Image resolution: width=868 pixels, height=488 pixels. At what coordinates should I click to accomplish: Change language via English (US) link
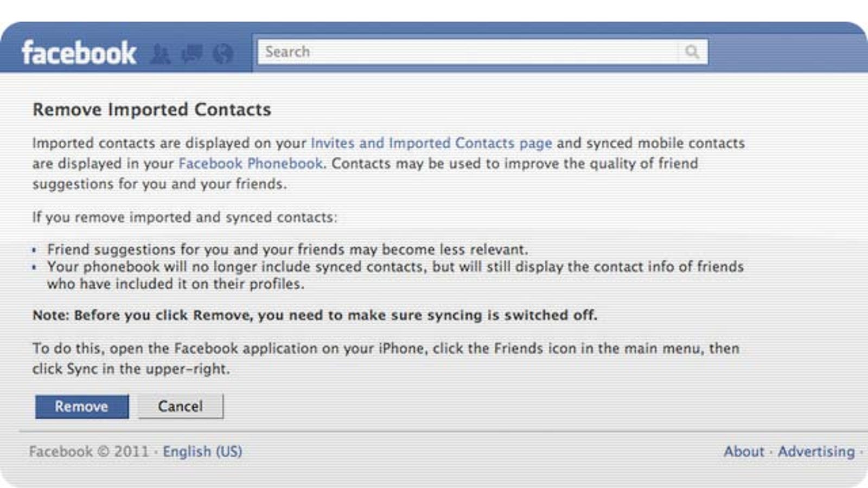tap(202, 452)
